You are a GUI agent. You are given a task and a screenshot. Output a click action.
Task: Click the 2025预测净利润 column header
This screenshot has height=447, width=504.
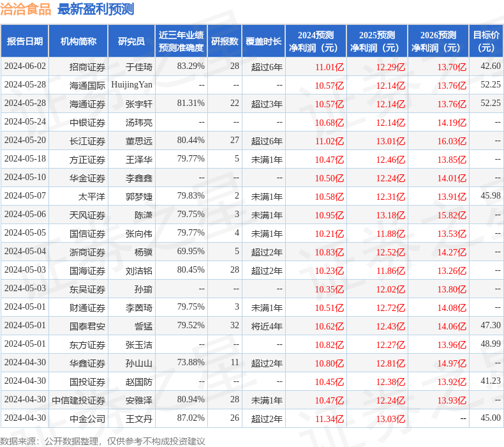377,42
